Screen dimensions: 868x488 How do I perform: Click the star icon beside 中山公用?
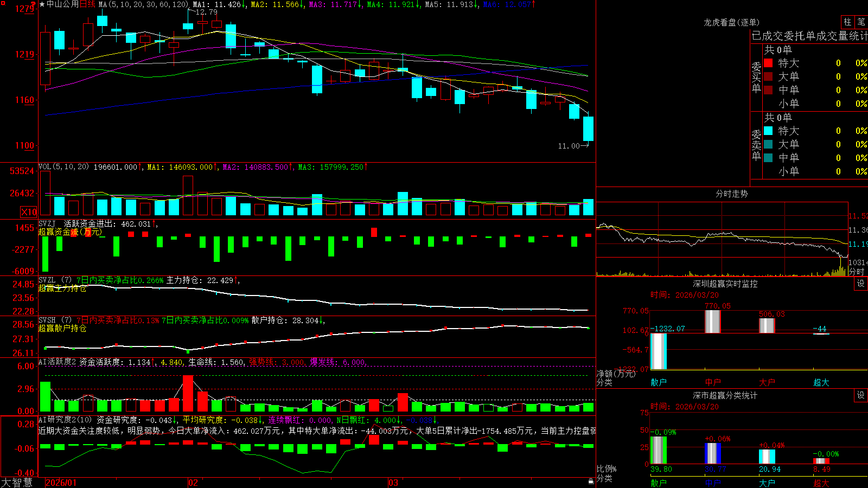[42, 4]
